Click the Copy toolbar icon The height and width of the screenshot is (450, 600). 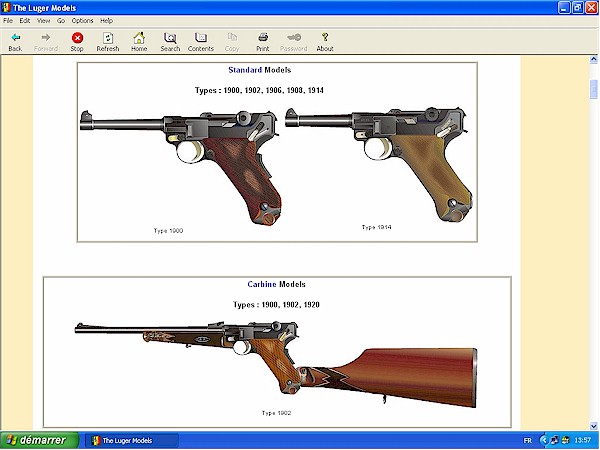(232, 37)
